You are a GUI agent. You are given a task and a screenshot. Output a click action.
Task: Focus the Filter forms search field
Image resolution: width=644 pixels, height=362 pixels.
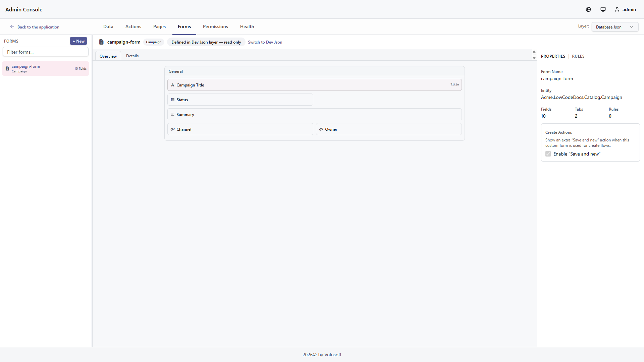point(46,52)
